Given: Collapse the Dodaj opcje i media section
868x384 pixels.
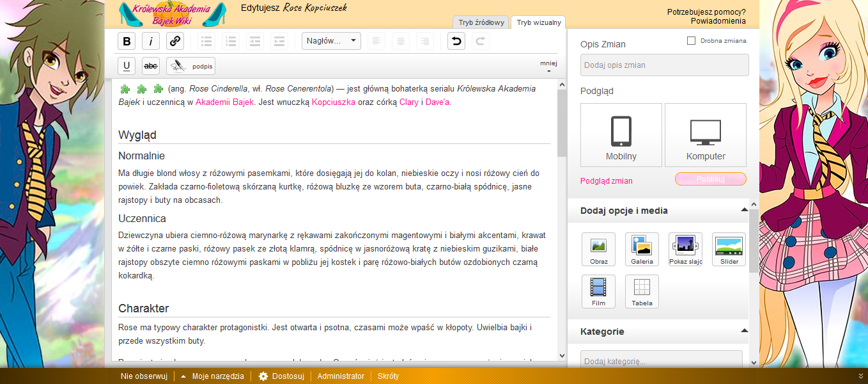Looking at the screenshot, I should 744,211.
